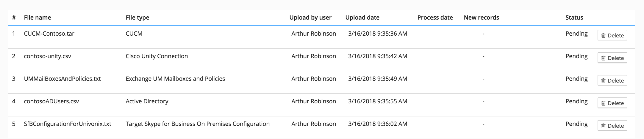Click the Upload by user header
The image size is (644, 139).
310,18
